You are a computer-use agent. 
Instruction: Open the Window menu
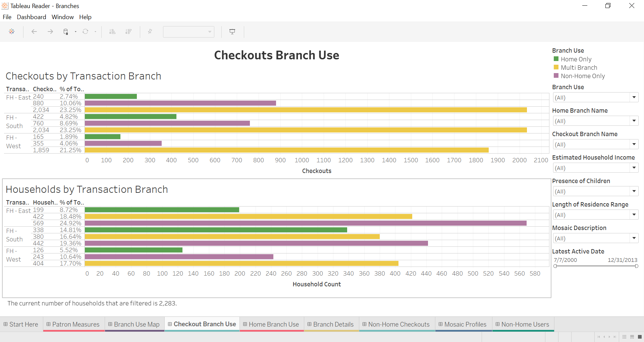click(x=63, y=17)
